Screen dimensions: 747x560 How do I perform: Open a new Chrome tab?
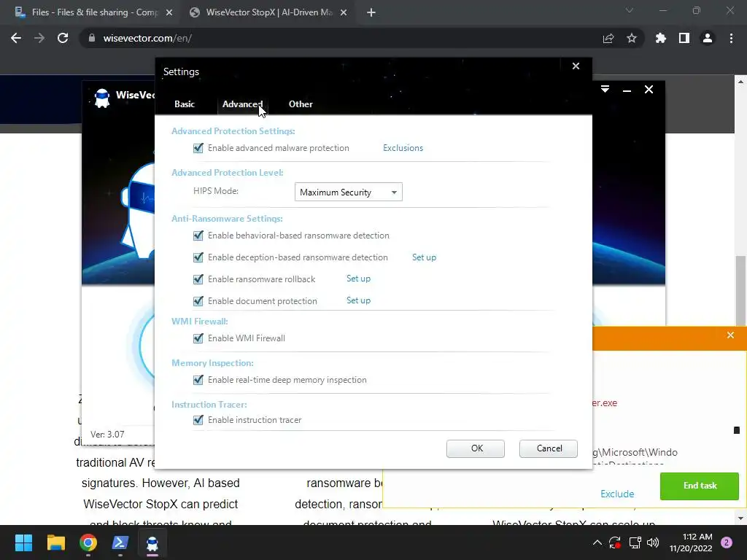click(371, 13)
